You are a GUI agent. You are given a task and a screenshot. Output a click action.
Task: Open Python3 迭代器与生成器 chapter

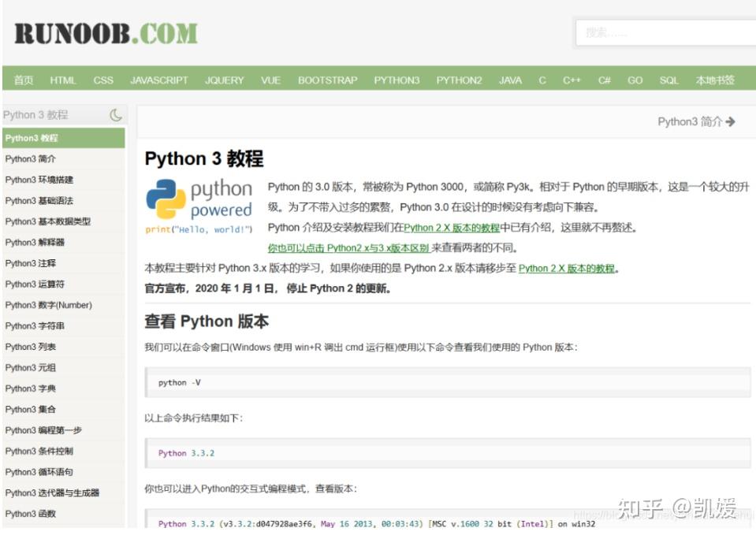50,493
